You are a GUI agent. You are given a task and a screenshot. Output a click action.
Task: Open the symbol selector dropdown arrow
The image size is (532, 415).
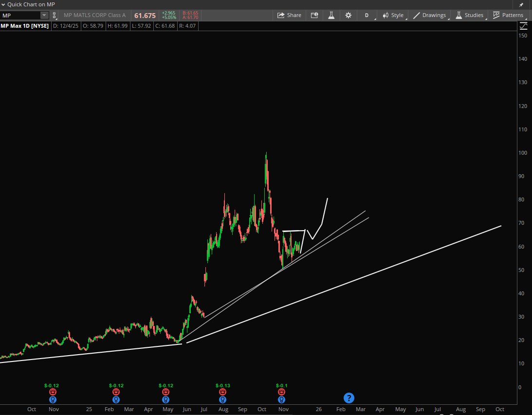(44, 15)
